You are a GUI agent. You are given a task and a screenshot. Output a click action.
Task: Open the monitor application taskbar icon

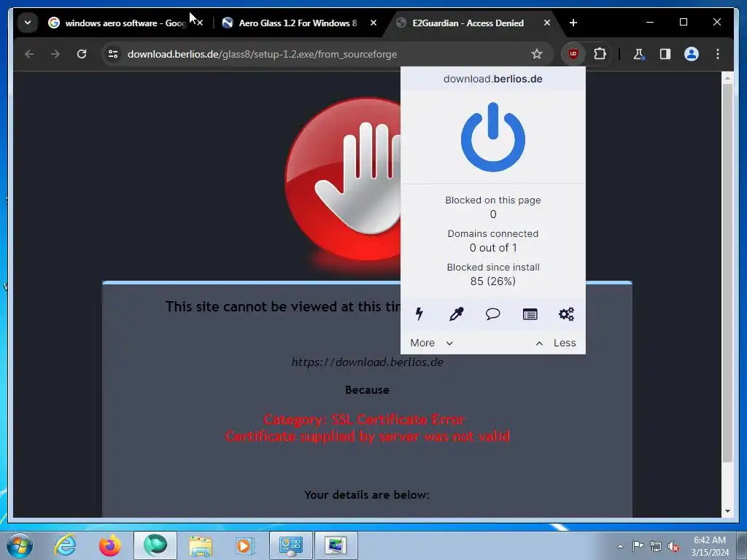[x=336, y=545]
